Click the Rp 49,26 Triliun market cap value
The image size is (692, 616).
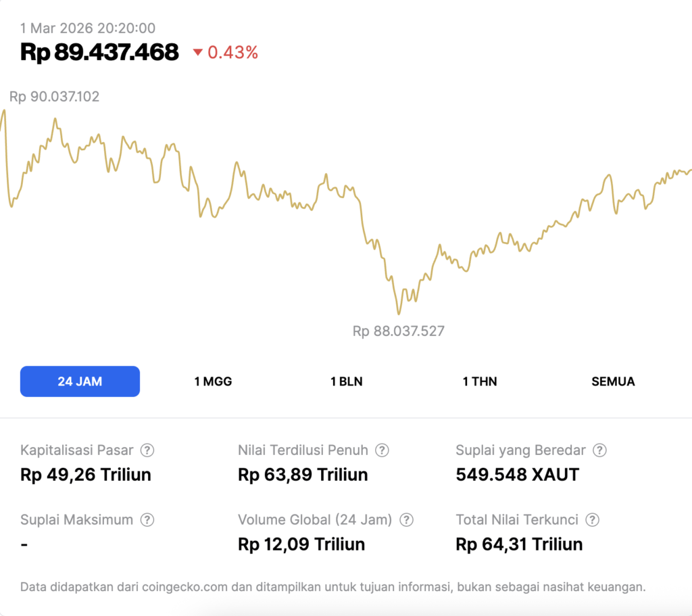point(86,475)
